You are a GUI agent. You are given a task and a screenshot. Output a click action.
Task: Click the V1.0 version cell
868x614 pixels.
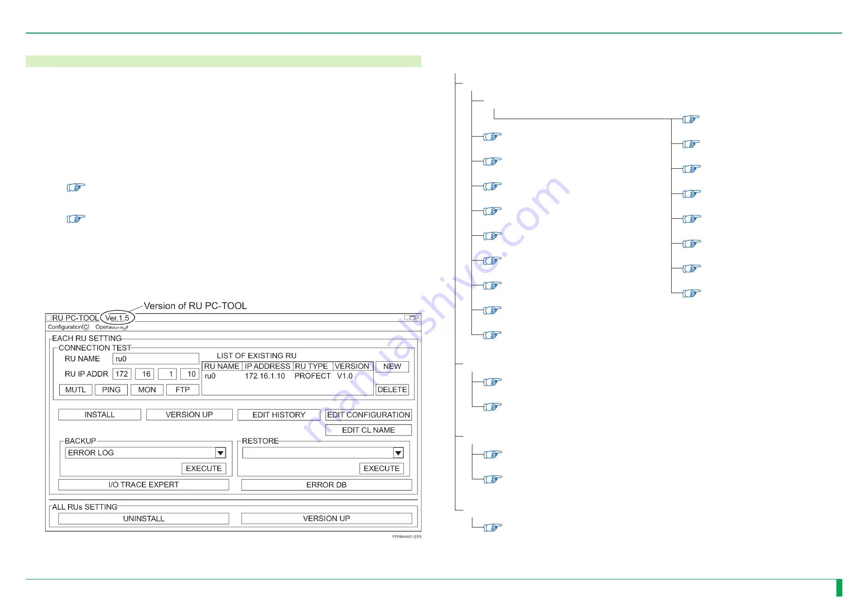click(x=345, y=376)
